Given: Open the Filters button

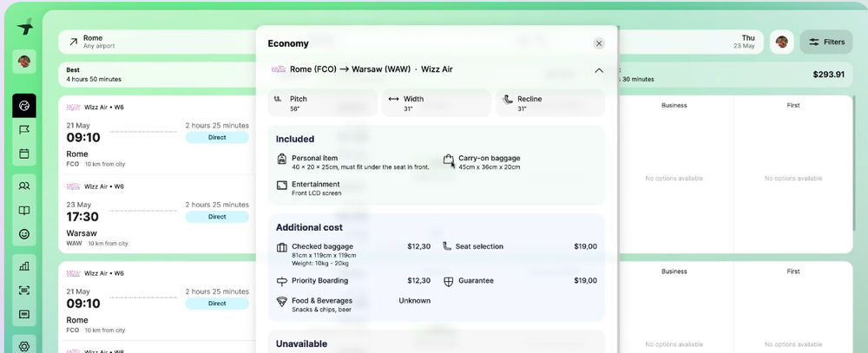Looking at the screenshot, I should coord(826,42).
